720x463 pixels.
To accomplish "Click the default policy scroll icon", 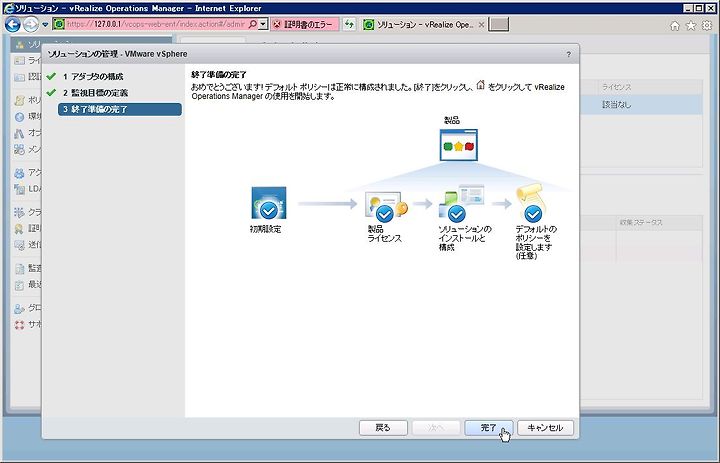I will (x=531, y=203).
